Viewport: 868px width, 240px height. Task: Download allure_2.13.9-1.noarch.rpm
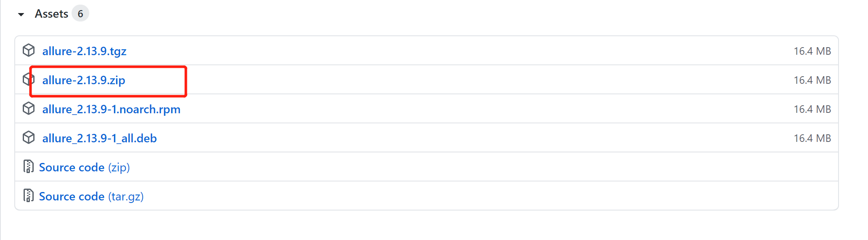pos(111,109)
